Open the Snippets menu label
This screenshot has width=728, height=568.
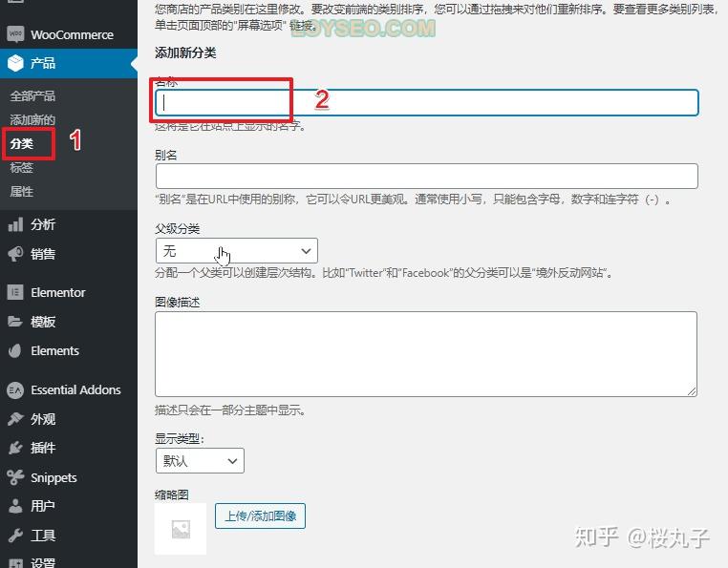point(54,477)
